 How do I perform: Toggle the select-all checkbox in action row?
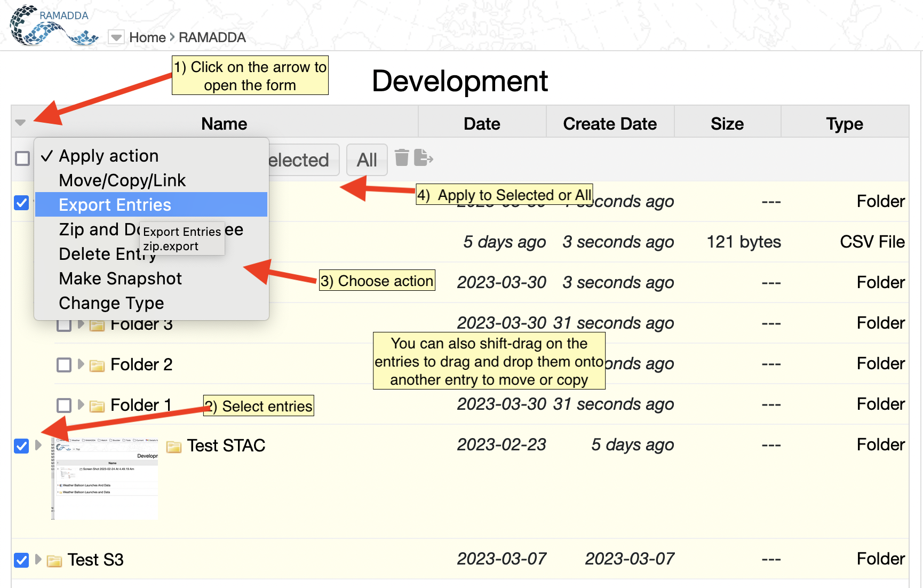point(22,158)
